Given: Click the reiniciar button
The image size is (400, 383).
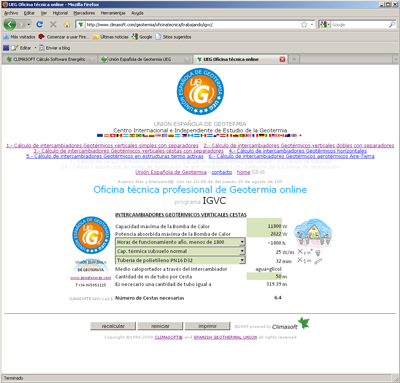Looking at the screenshot, I should click(x=160, y=326).
